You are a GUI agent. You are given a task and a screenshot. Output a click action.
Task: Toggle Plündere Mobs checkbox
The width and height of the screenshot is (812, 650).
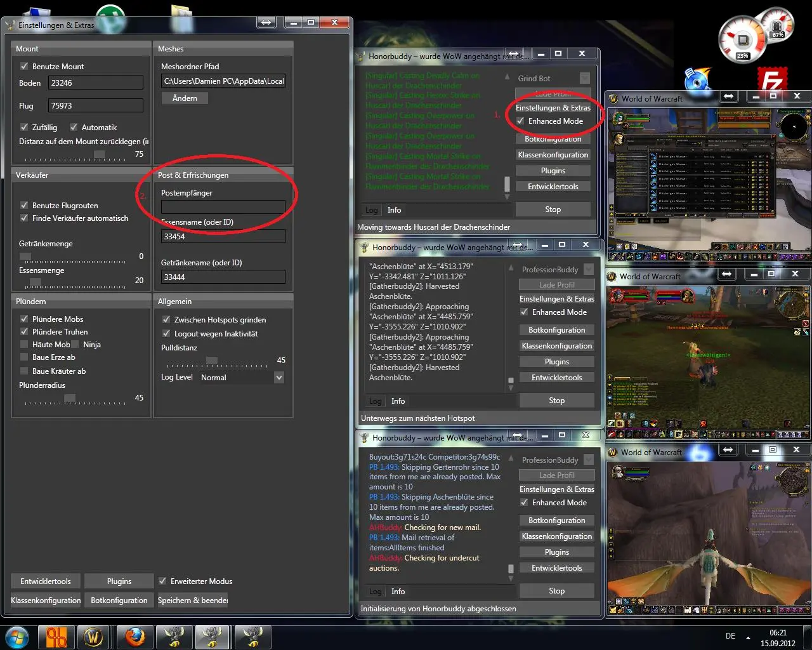pyautogui.click(x=24, y=319)
